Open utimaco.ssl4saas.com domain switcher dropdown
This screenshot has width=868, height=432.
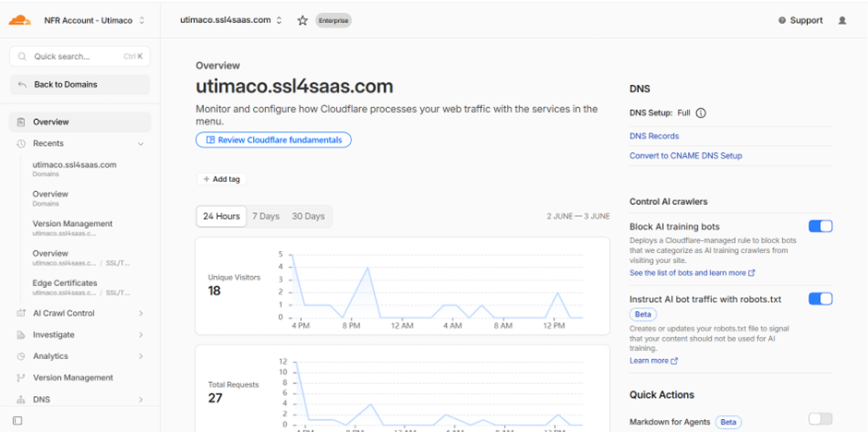coord(231,20)
